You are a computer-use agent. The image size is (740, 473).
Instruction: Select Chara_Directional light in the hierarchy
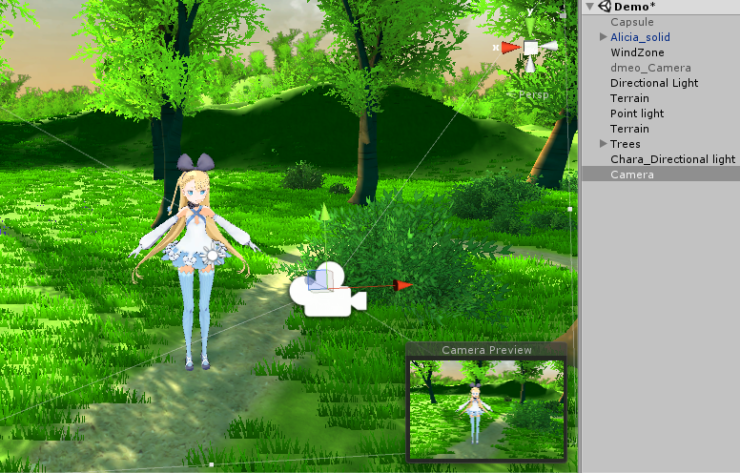pyautogui.click(x=672, y=159)
